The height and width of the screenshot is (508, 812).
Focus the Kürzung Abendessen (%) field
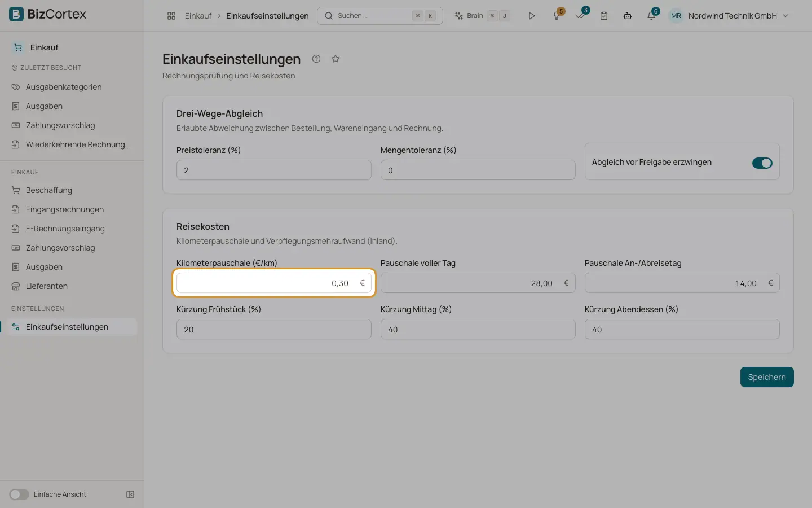click(682, 329)
